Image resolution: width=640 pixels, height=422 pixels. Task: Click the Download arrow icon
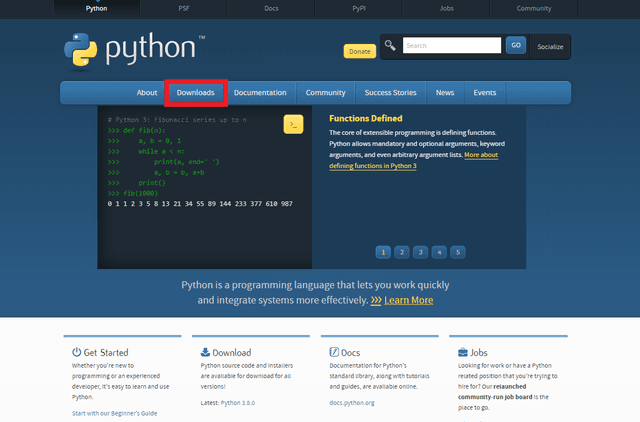tap(205, 352)
